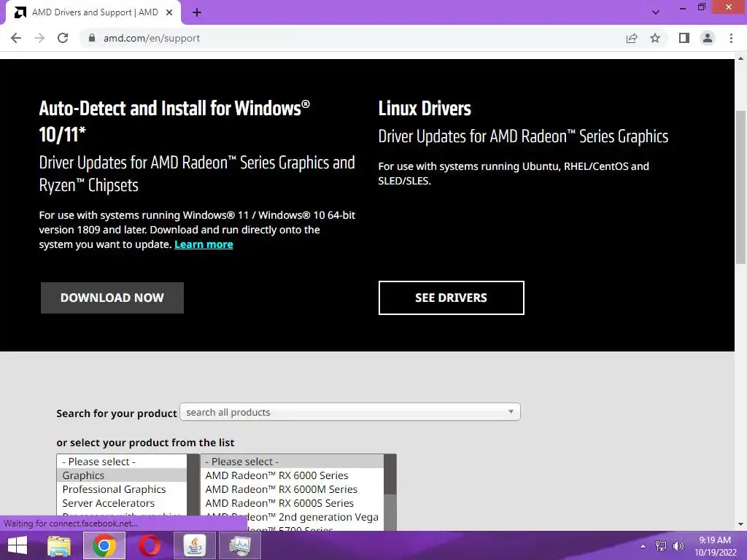Open the taskbar clock showing 9:19 AM
The image size is (747, 560).
pyautogui.click(x=715, y=546)
